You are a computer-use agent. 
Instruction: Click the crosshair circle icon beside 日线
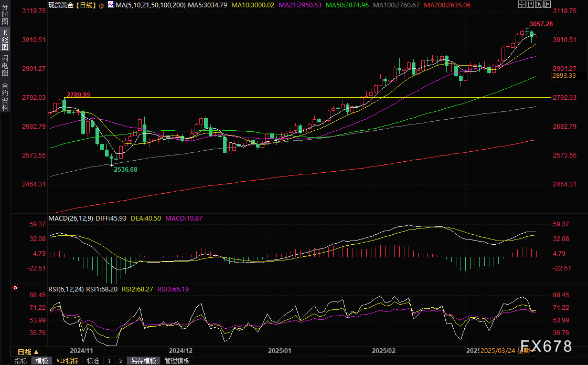point(101,5)
